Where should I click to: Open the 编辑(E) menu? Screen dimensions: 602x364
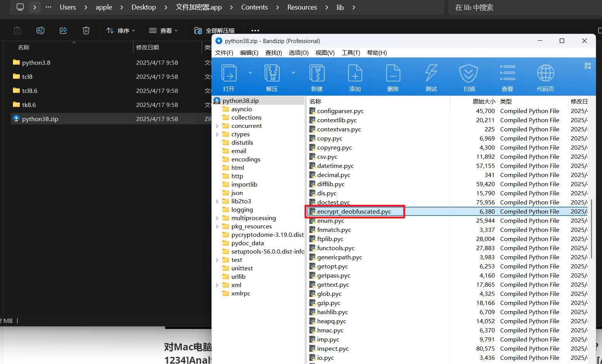point(249,53)
